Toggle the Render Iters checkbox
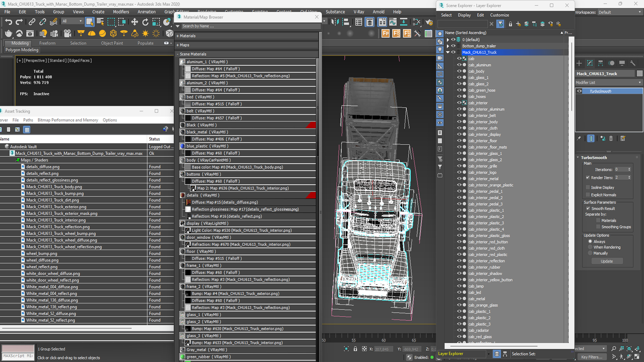 [x=588, y=178]
